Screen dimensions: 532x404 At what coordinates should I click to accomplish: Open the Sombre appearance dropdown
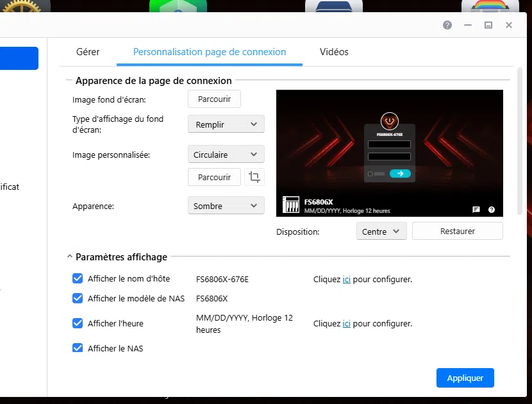point(226,206)
